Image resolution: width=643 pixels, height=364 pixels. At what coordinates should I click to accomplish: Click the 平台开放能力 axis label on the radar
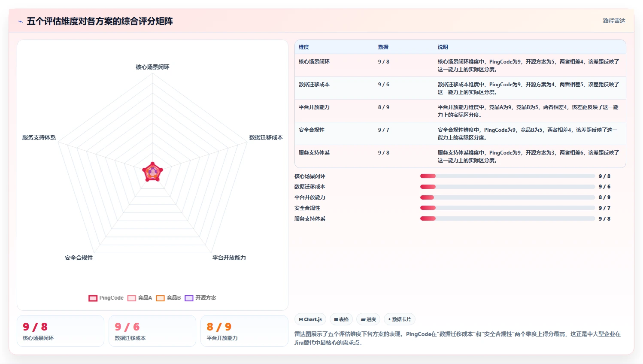coord(229,258)
